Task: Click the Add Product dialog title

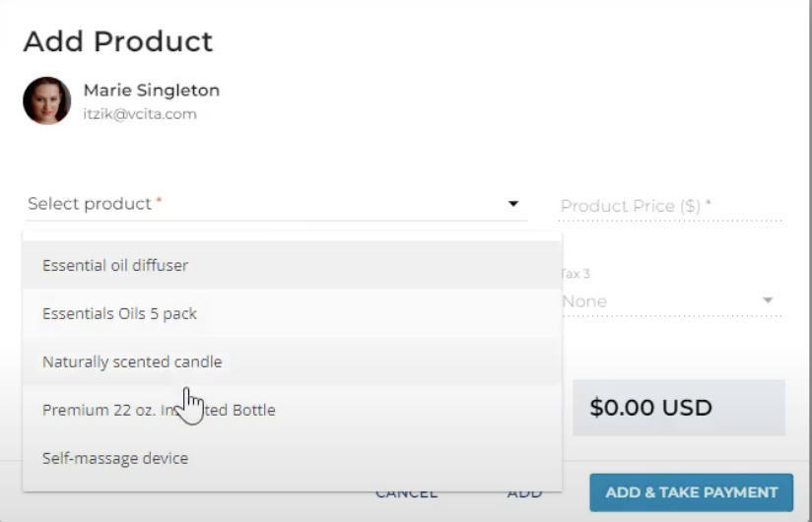Action: pos(118,41)
